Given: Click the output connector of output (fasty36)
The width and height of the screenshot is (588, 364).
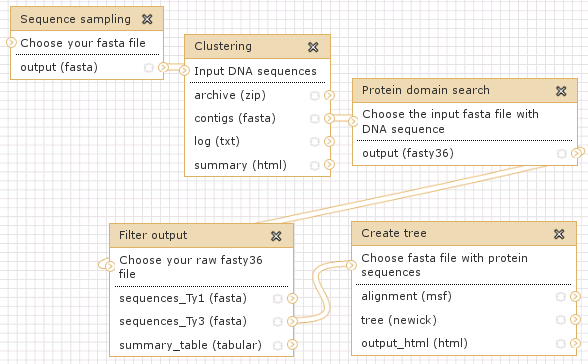Looking at the screenshot, I should click(576, 153).
